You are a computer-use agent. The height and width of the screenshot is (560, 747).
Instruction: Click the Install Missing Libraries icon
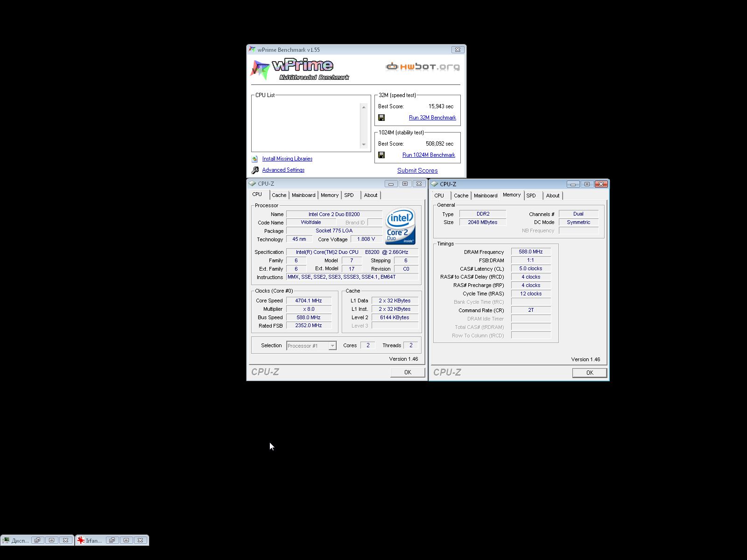click(255, 159)
